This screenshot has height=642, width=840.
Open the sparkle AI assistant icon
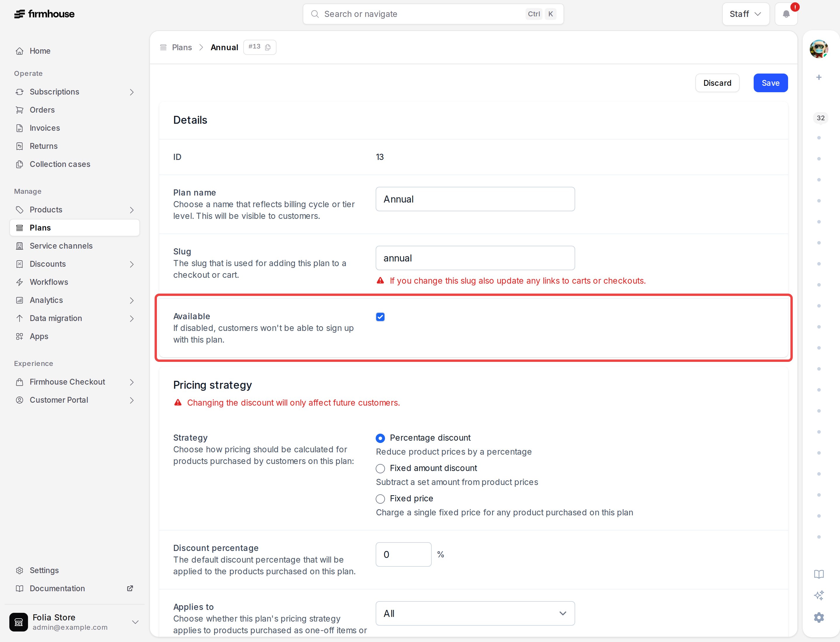819,595
